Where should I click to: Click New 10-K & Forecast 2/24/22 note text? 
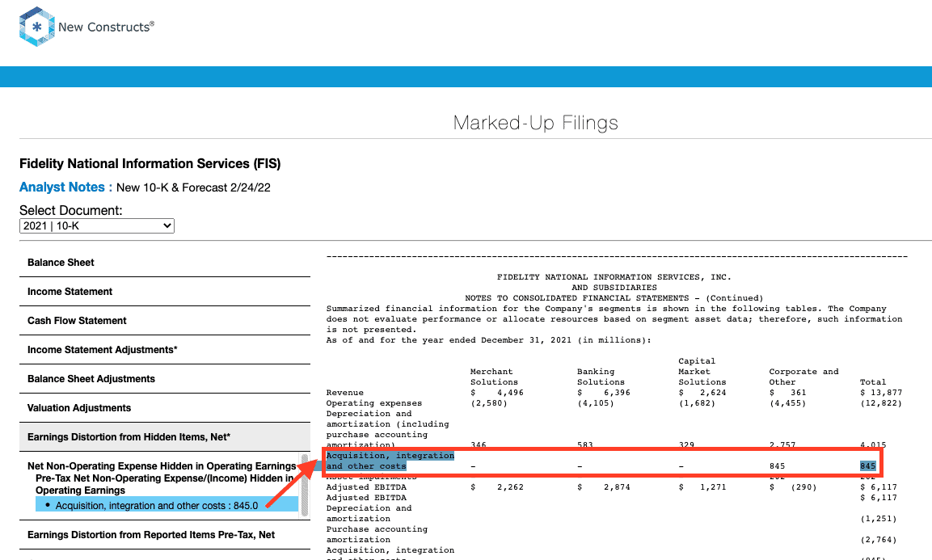click(193, 187)
